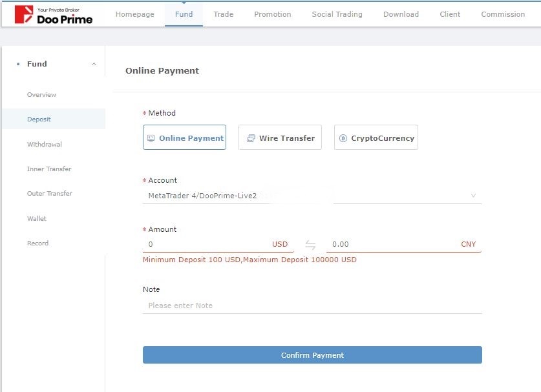Open the Inner Transfer page
This screenshot has height=392, width=541.
click(x=49, y=169)
